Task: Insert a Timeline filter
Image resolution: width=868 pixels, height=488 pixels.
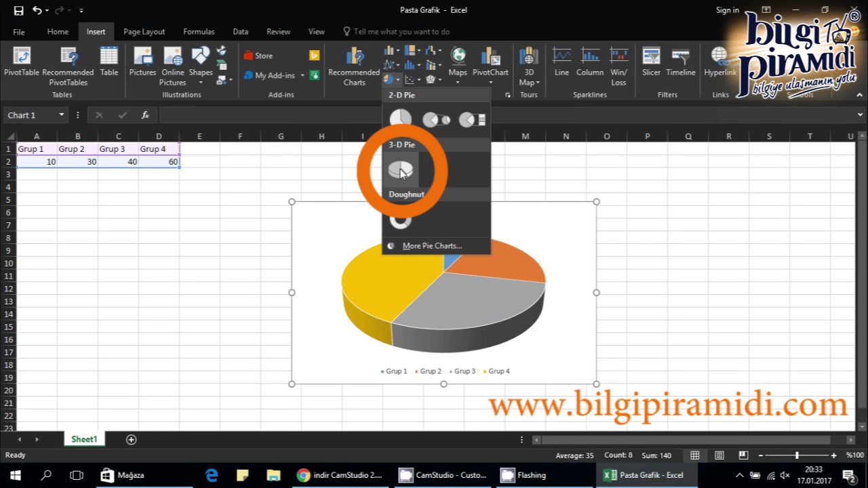Action: coord(680,62)
